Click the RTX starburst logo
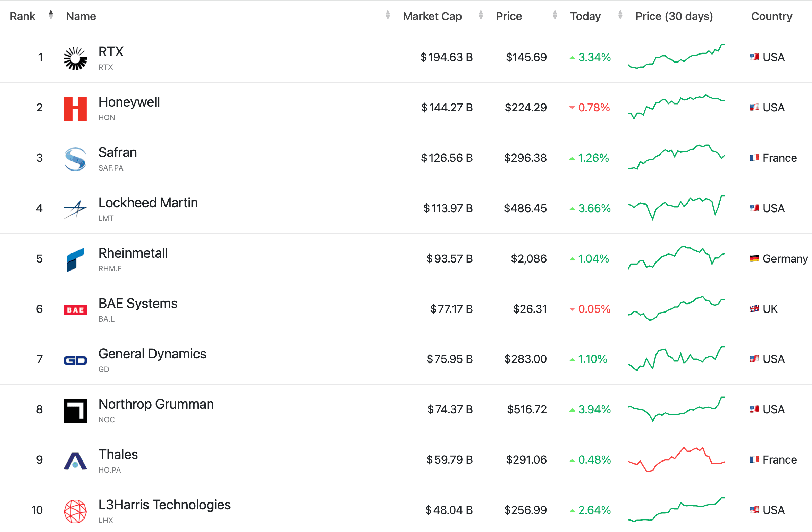This screenshot has width=812, height=532. click(x=75, y=58)
